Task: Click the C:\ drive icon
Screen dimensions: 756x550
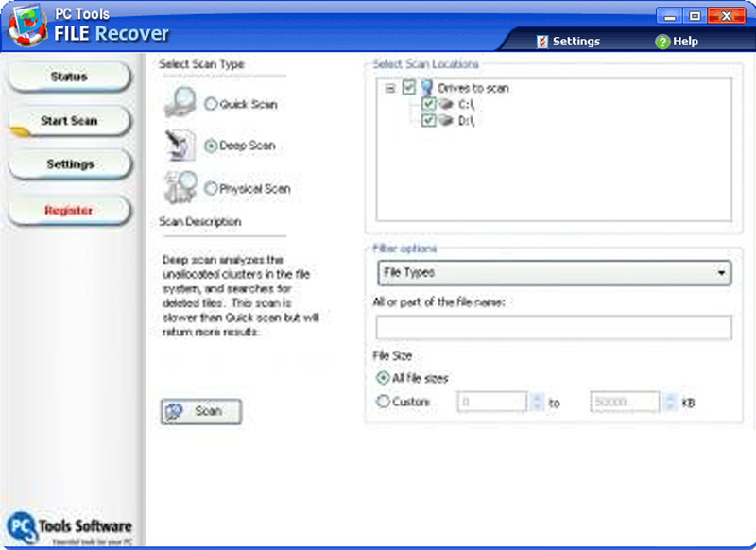Action: [x=446, y=104]
